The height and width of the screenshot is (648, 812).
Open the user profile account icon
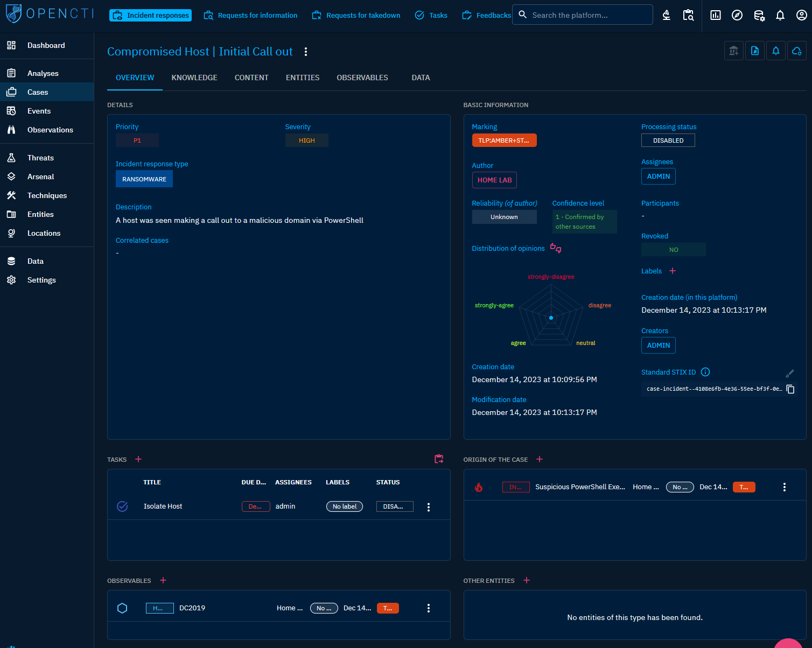click(x=802, y=15)
